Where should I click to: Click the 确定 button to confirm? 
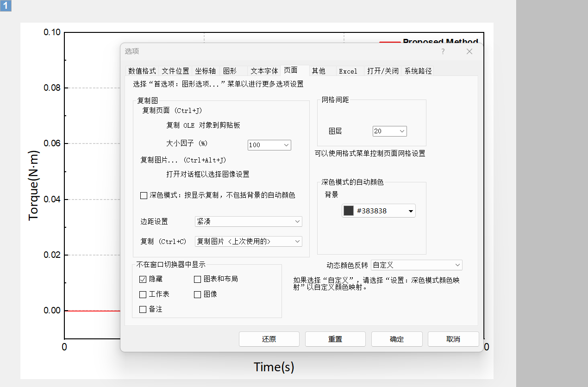click(x=396, y=339)
